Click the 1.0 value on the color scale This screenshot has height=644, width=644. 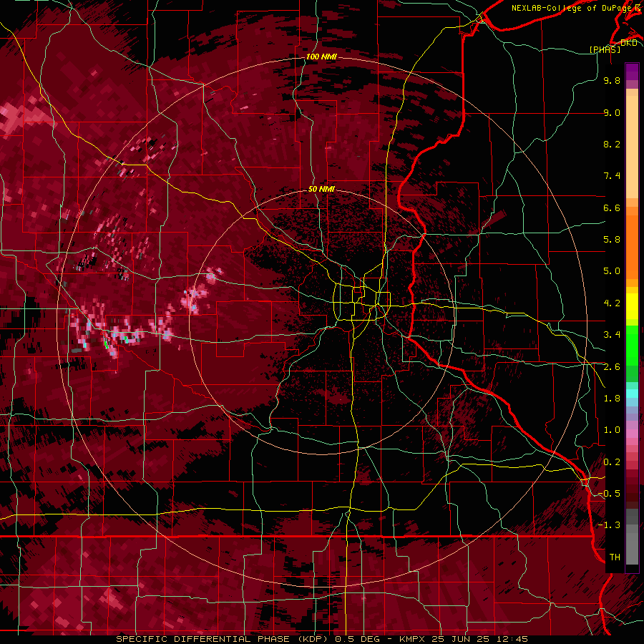click(612, 431)
